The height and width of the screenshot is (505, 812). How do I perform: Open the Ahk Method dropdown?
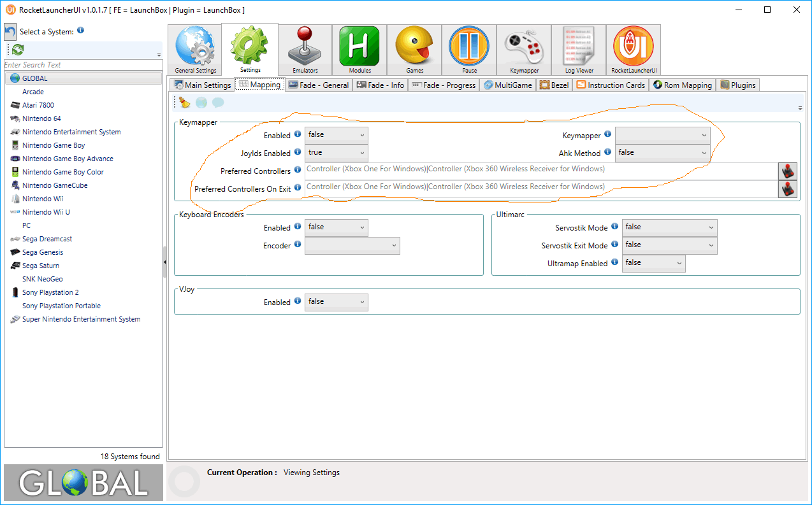click(663, 153)
